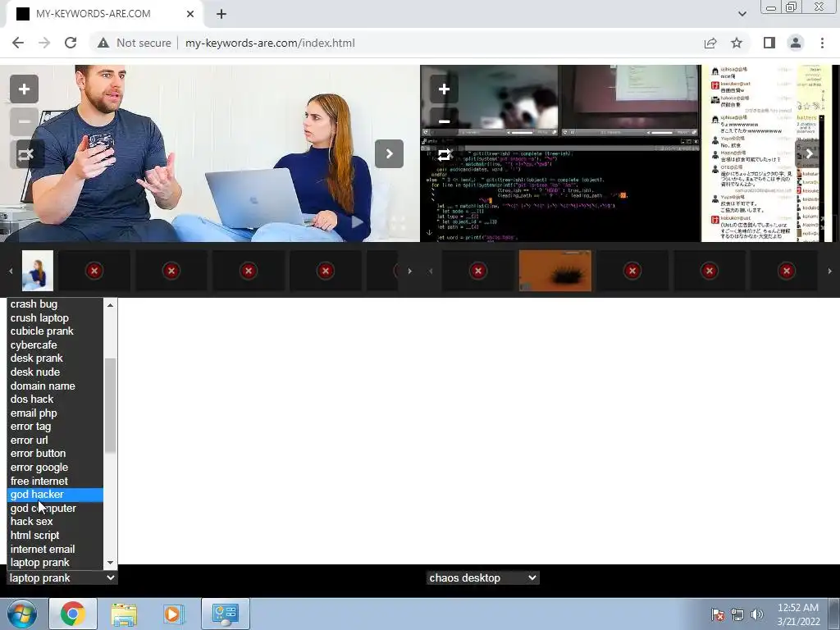Image resolution: width=840 pixels, height=630 pixels.
Task: Zoom in on right gallery with plus button
Action: click(444, 89)
